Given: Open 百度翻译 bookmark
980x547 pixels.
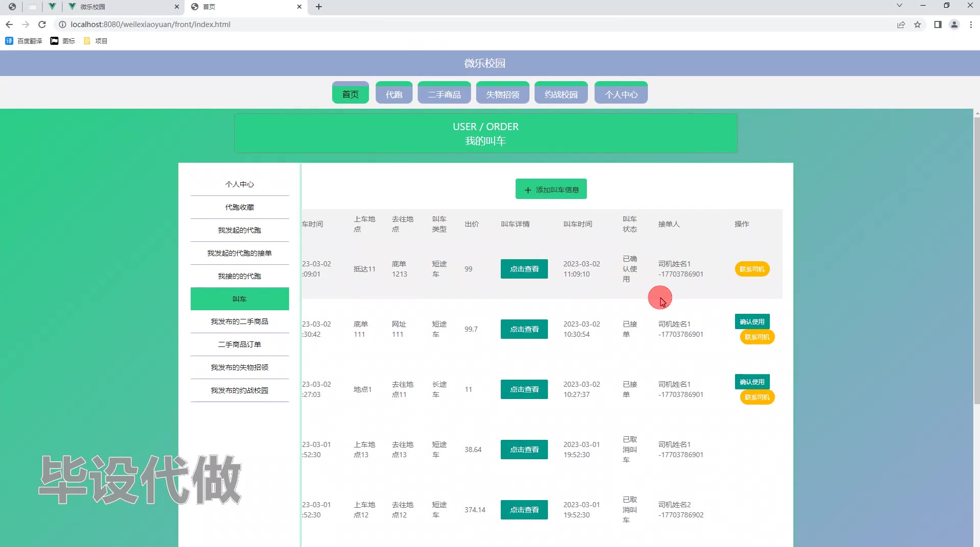Looking at the screenshot, I should [x=23, y=41].
